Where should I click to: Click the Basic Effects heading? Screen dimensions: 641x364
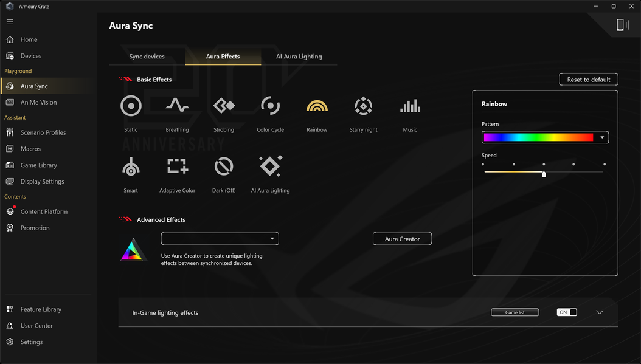pos(154,80)
